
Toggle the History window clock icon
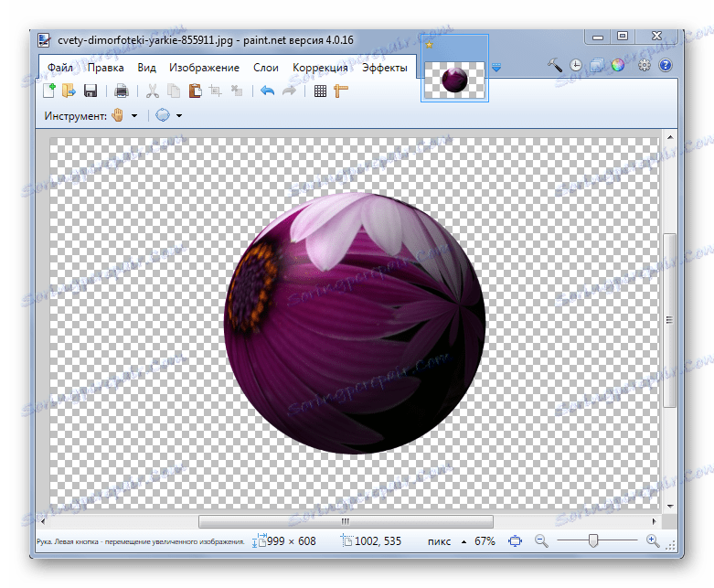click(576, 66)
